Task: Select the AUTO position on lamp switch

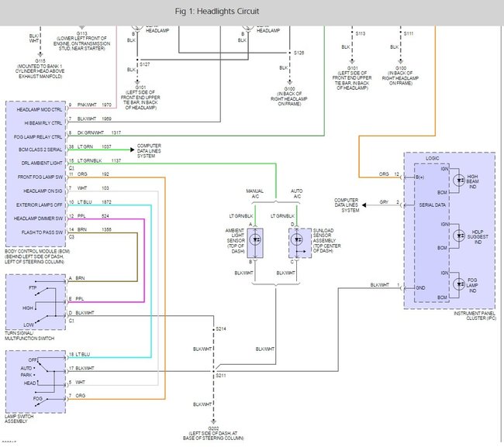Action: point(26,368)
